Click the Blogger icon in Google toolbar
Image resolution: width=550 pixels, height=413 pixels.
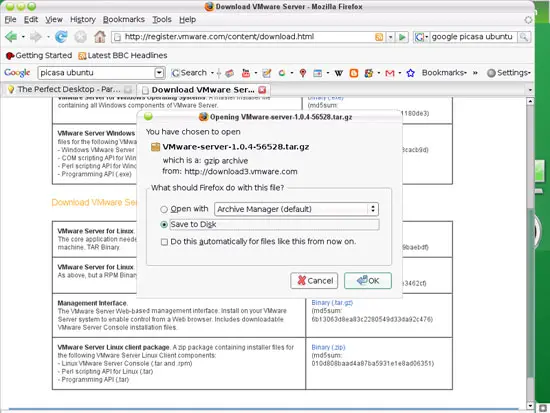click(354, 73)
